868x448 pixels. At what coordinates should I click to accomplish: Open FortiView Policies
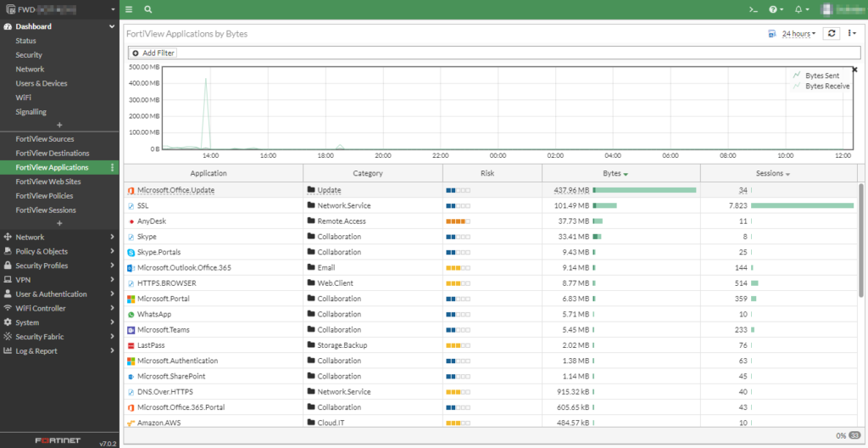pyautogui.click(x=44, y=196)
